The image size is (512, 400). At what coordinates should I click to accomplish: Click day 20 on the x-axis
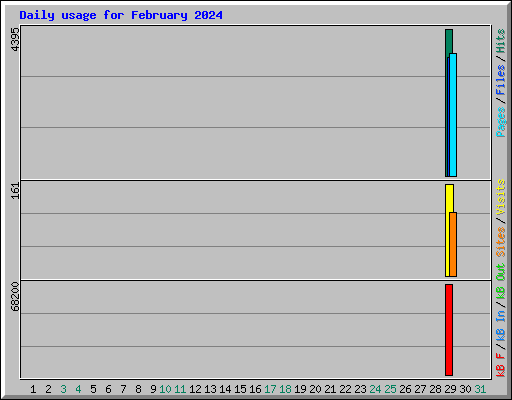[315, 389]
